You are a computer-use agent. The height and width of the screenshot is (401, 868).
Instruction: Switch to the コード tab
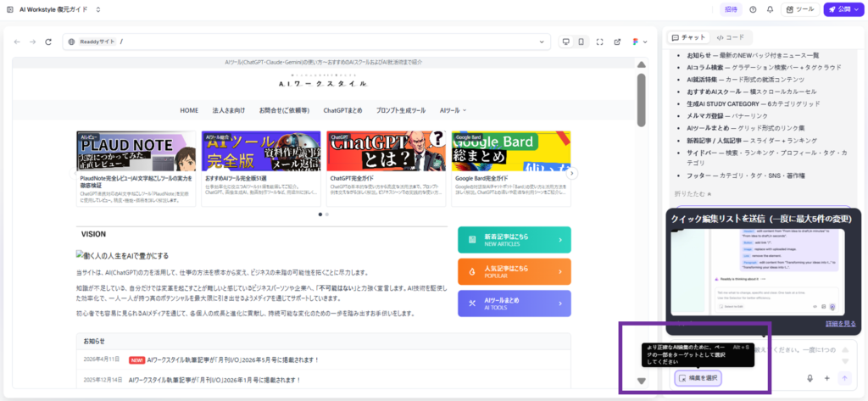[730, 37]
